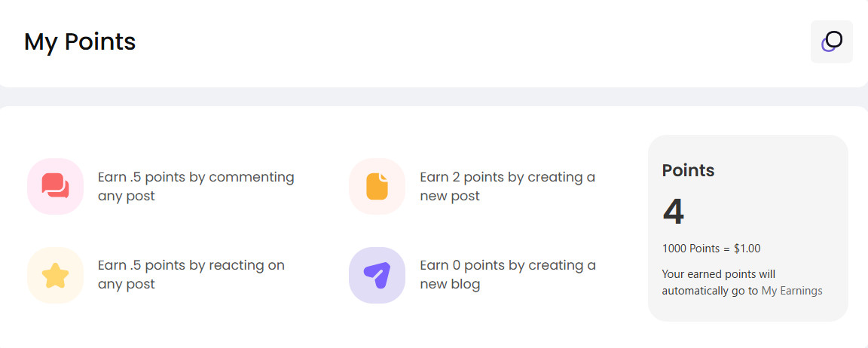Select the large points total 4
This screenshot has width=868, height=348.
673,212
